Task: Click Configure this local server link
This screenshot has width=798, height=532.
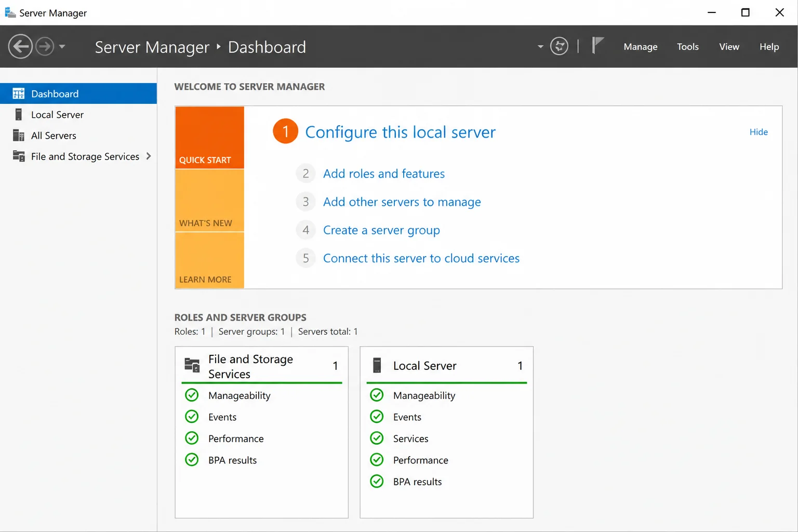Action: [x=400, y=132]
